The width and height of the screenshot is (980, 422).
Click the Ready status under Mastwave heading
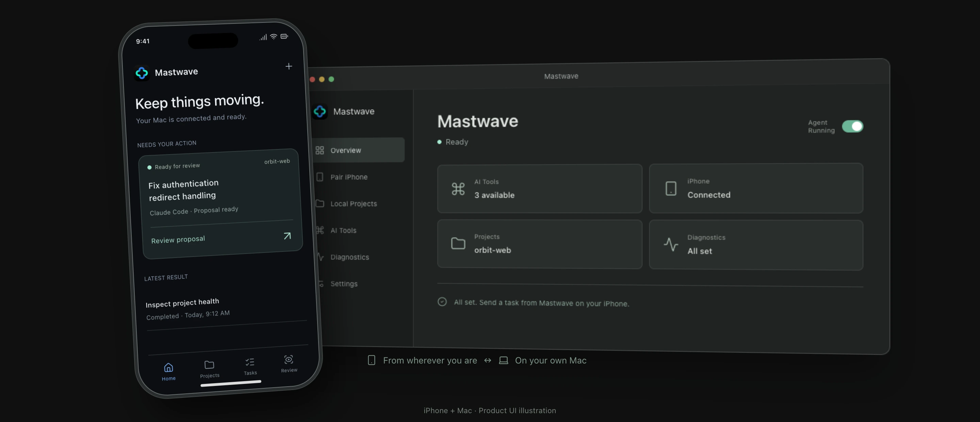(453, 142)
